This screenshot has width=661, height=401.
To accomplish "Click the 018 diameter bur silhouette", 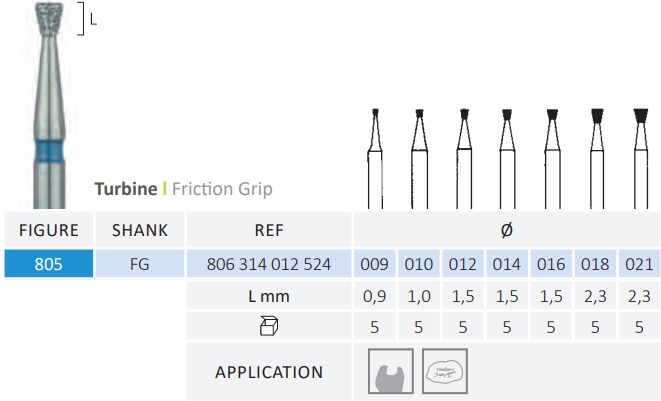I will 597,159.
